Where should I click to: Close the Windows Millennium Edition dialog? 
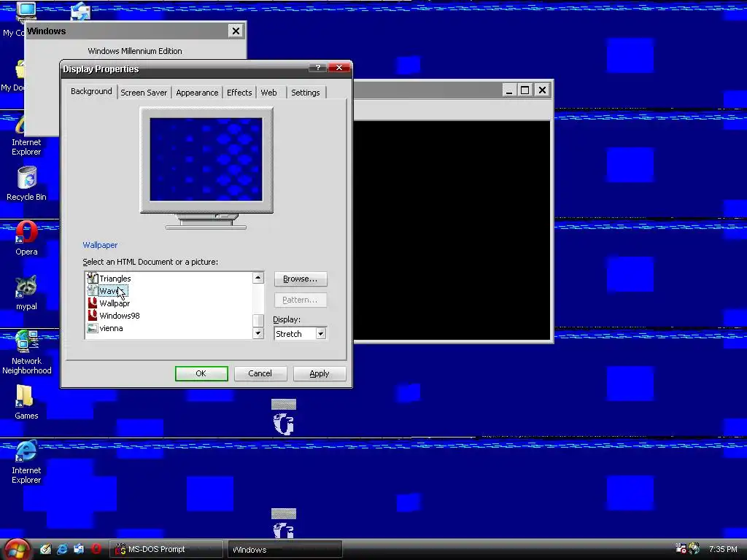[236, 31]
